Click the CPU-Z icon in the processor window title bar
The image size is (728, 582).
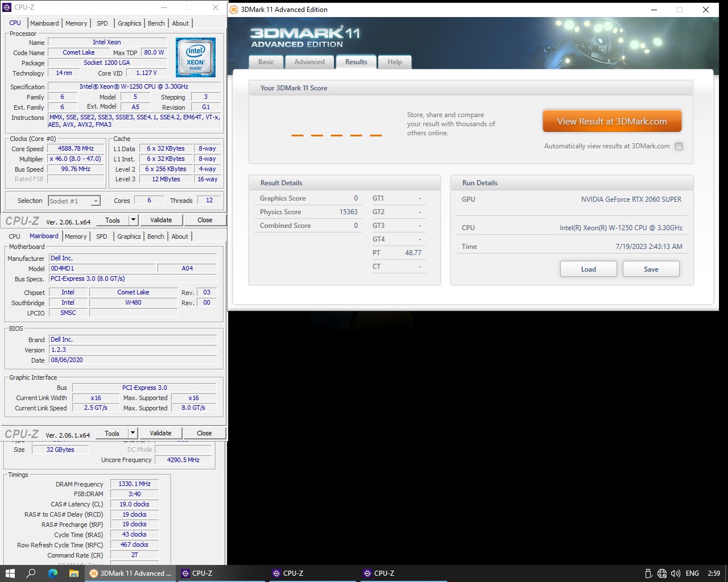point(7,7)
